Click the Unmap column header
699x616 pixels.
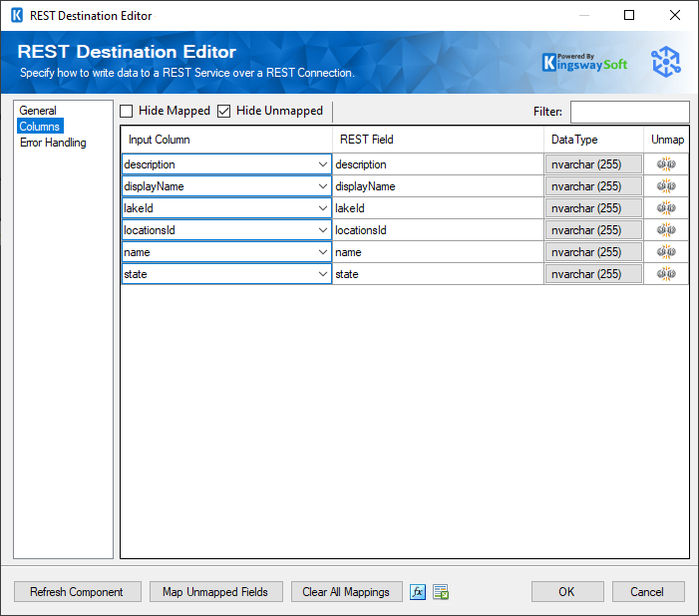(x=666, y=140)
